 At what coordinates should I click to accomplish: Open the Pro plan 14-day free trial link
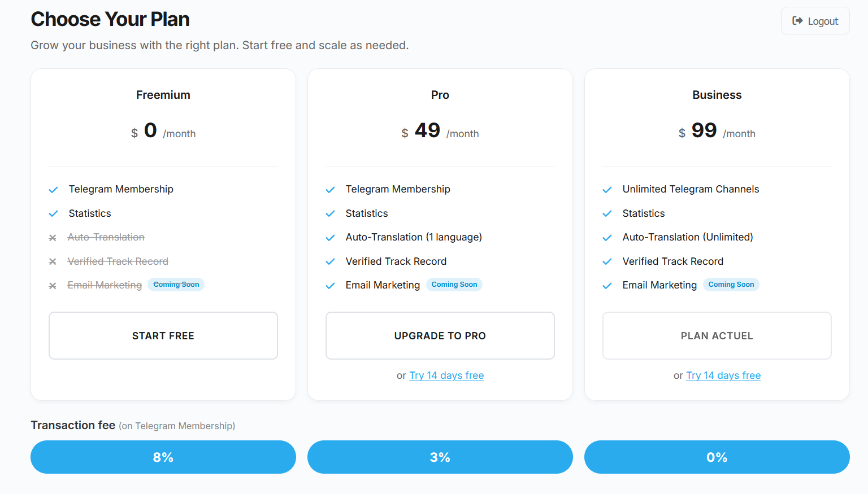(x=446, y=375)
